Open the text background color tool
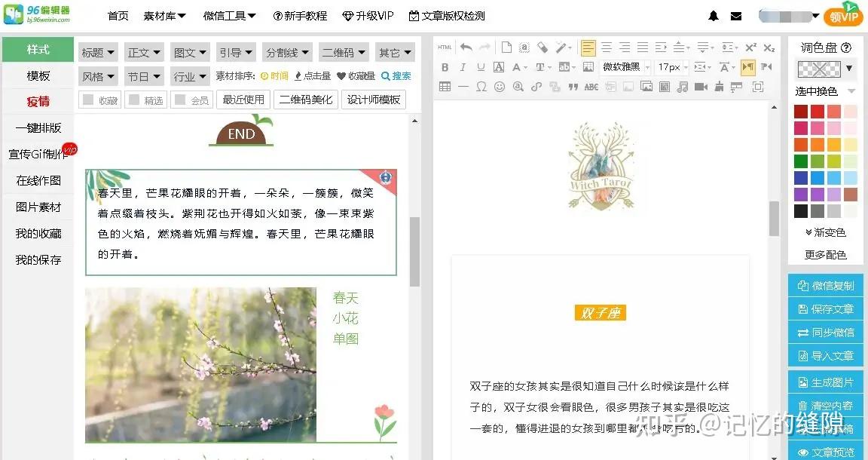 coord(567,67)
